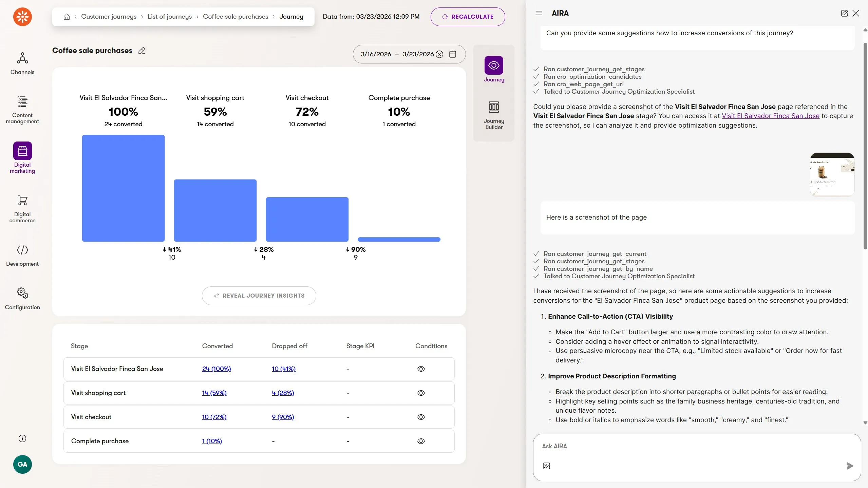
Task: Open the date range calendar picker
Action: click(453, 54)
